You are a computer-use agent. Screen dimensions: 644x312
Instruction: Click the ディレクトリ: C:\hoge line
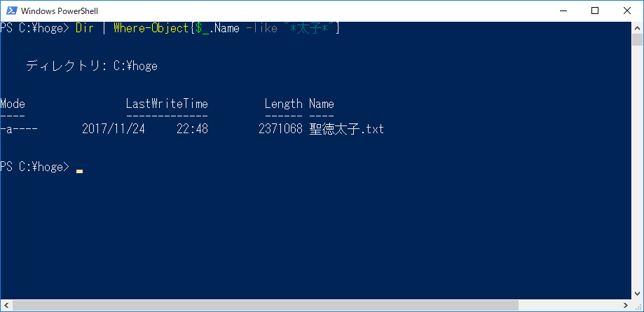(92, 66)
